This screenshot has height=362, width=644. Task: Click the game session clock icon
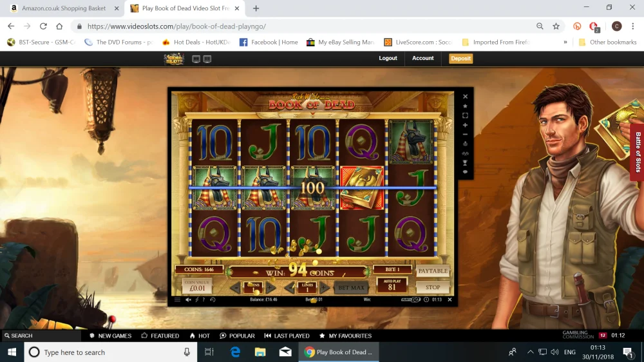pyautogui.click(x=426, y=300)
